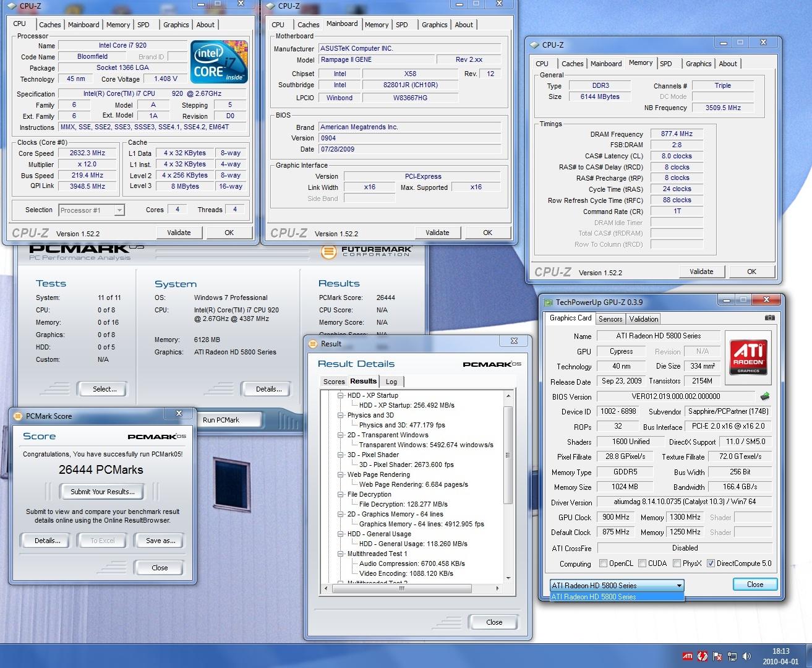Collapse the Physics and 3D node
This screenshot has height=668, width=812.
(340, 415)
